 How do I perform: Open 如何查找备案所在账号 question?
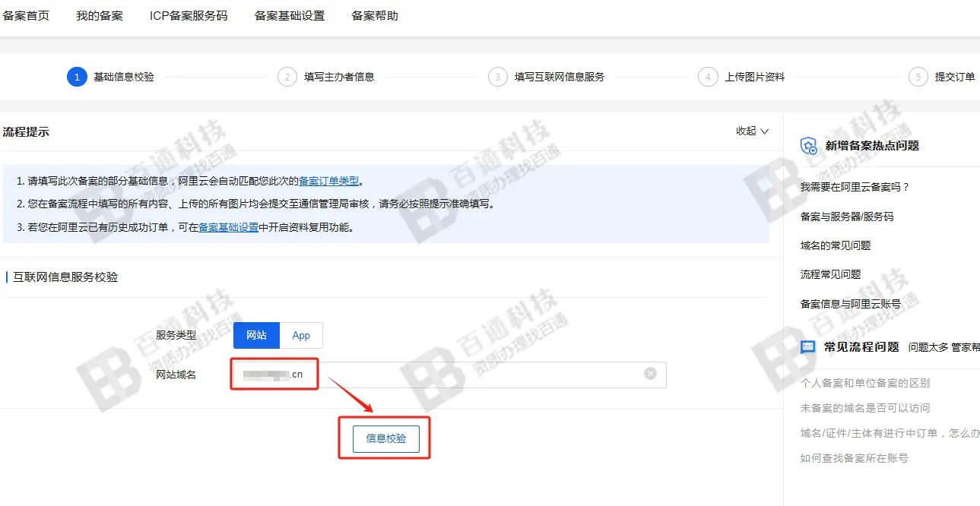click(x=855, y=458)
